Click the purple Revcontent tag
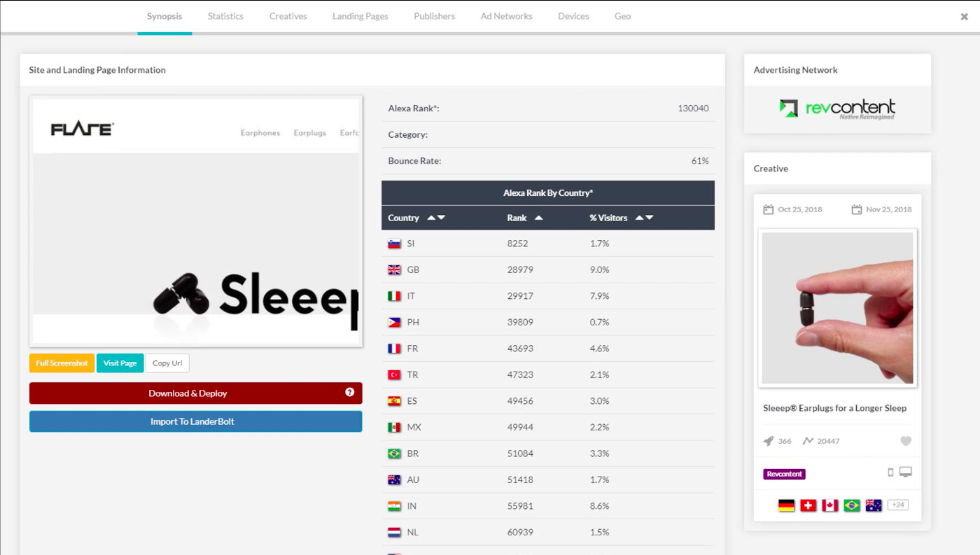This screenshot has width=980, height=555. point(784,474)
